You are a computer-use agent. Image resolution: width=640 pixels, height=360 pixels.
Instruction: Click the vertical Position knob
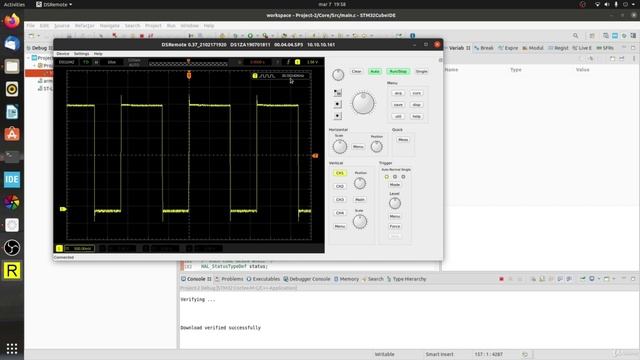coord(360,183)
